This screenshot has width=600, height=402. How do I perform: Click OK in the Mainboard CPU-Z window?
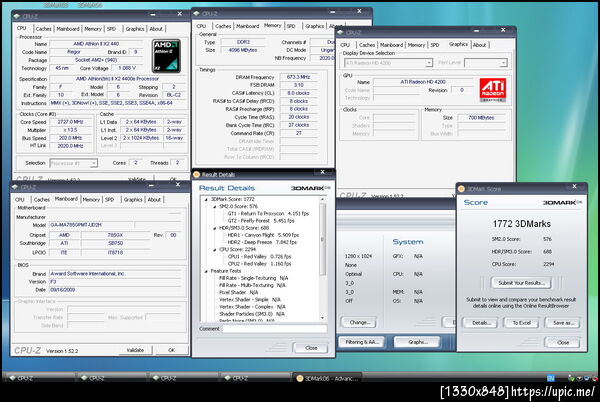pos(171,350)
